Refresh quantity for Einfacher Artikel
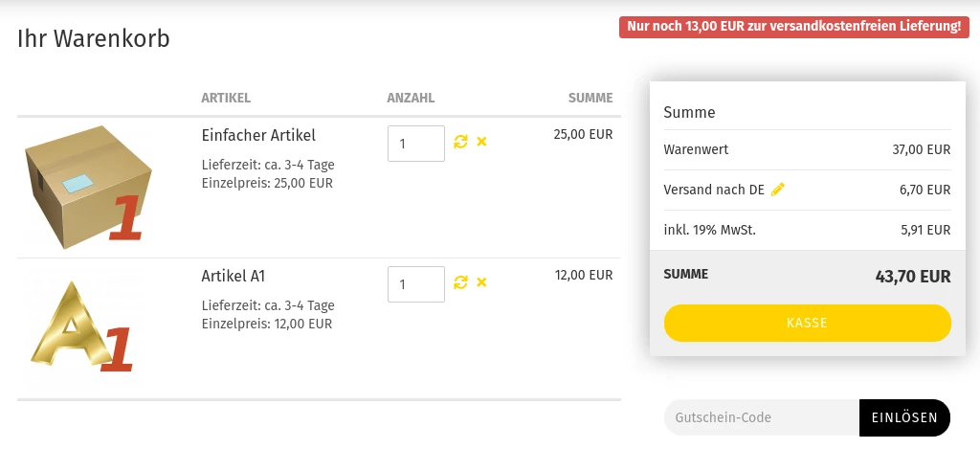 pos(460,142)
